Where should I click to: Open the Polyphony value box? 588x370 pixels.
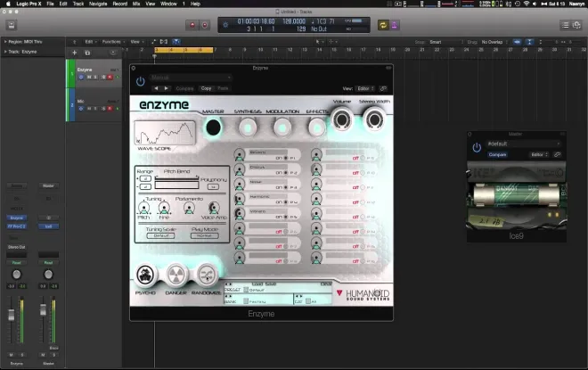pos(213,186)
